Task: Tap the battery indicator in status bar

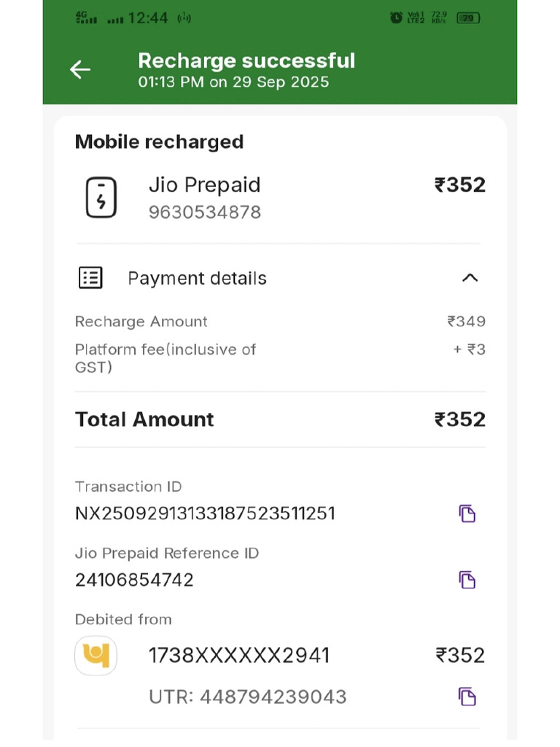Action: pos(468,18)
